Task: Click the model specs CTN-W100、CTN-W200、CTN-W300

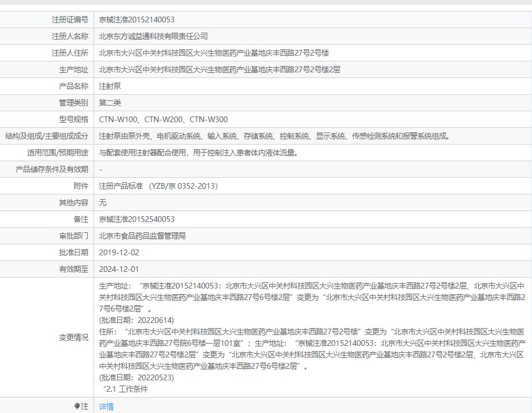Action: point(163,119)
